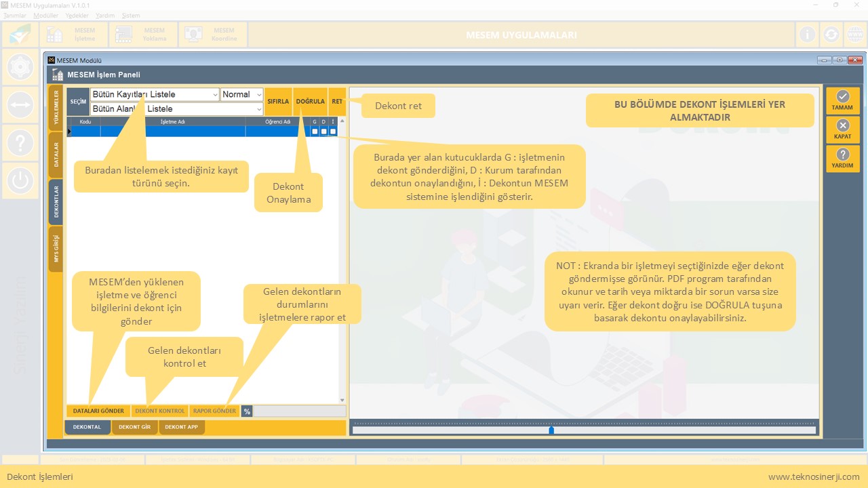Click the blue slider handle at bottom
Viewport: 868px width, 488px height.
click(551, 430)
